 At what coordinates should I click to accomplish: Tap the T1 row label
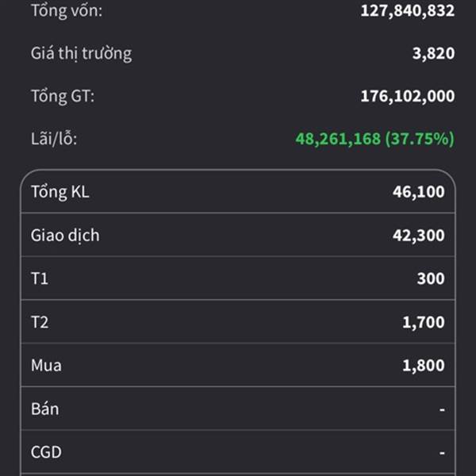tap(40, 279)
